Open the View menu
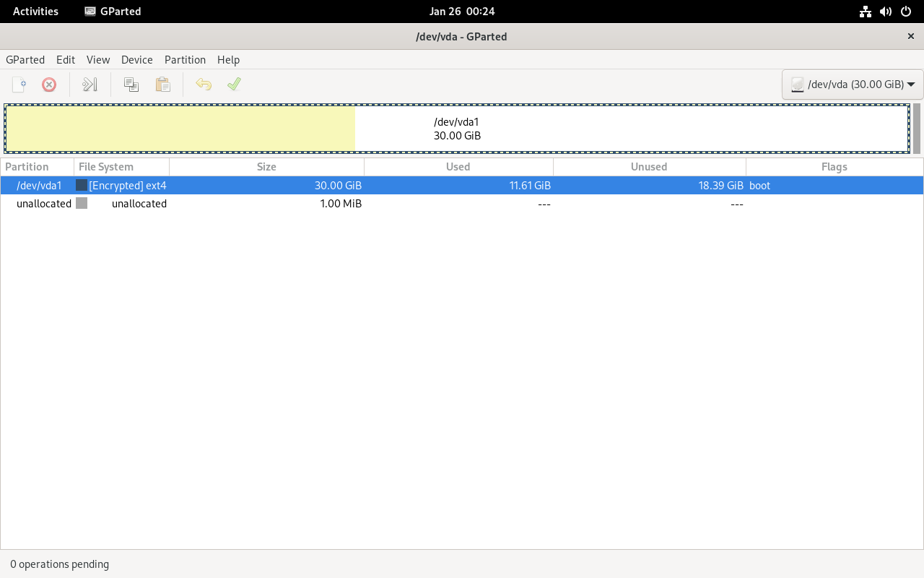This screenshot has height=578, width=924. point(98,60)
